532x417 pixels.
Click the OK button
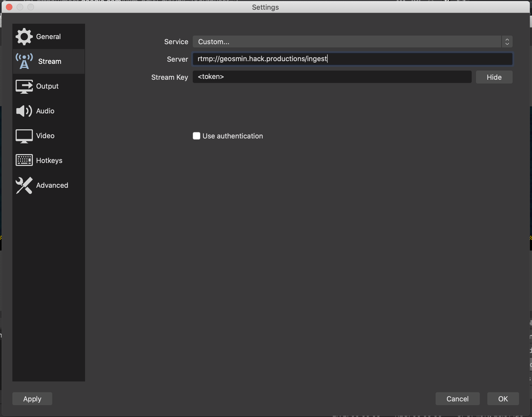click(502, 398)
